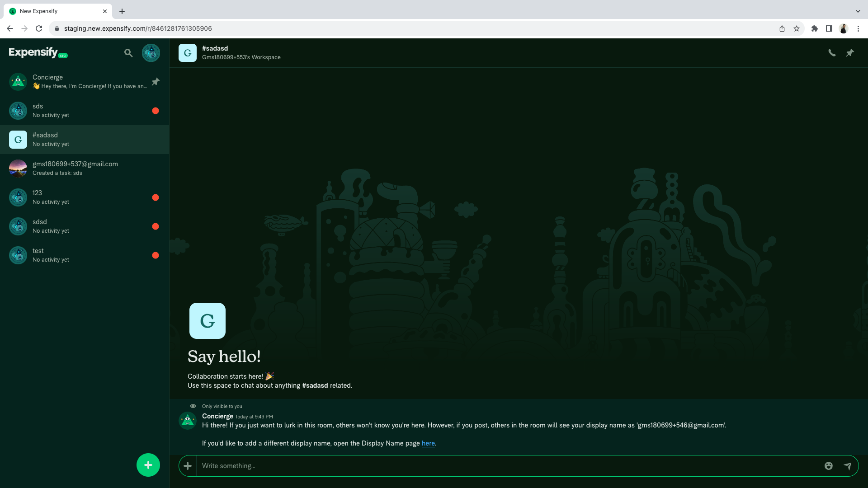The height and width of the screenshot is (488, 868).
Task: Open the search magnifier in sidebar
Action: pos(128,53)
